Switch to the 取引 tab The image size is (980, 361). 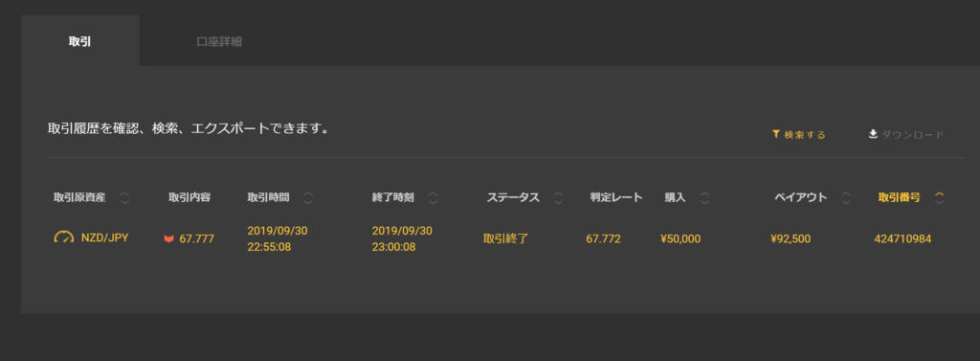(80, 41)
